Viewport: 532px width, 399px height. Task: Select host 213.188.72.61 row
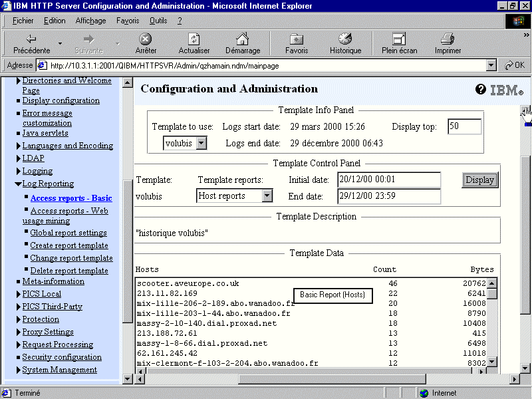[x=311, y=333]
